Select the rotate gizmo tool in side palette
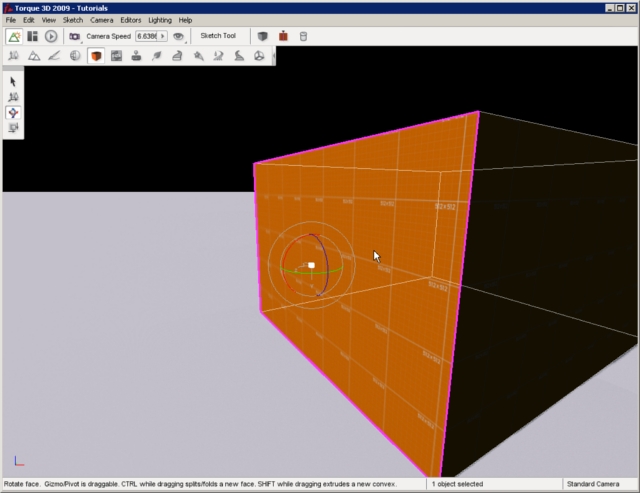Viewport: 640px width, 493px height. tap(14, 113)
